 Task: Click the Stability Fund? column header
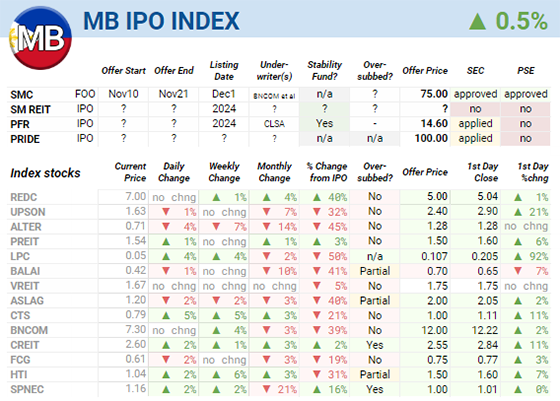324,71
